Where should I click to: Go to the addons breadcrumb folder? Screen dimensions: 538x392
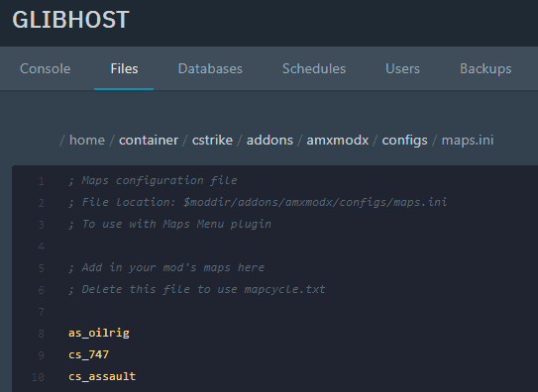(x=269, y=141)
